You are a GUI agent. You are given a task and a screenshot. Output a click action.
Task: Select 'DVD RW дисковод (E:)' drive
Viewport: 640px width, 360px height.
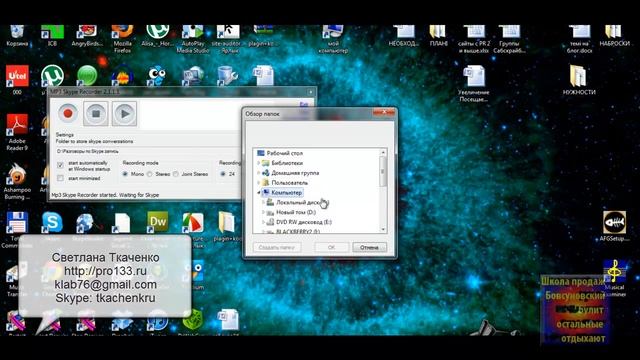coord(304,222)
